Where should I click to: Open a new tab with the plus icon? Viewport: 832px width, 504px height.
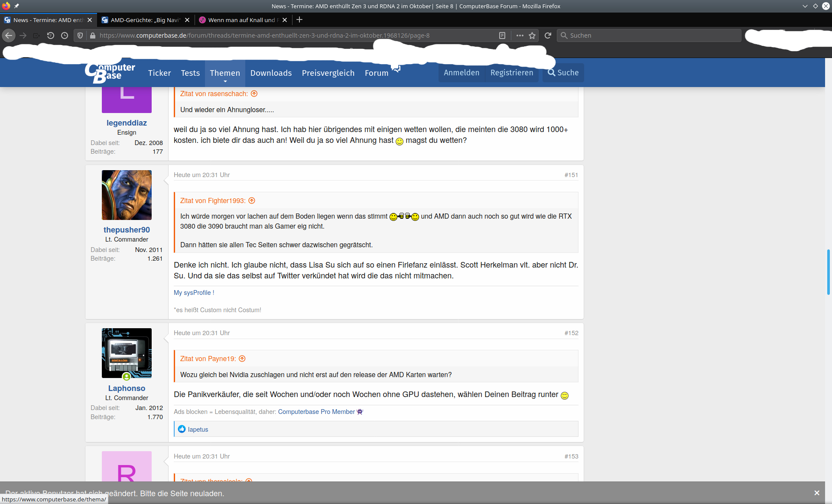299,20
